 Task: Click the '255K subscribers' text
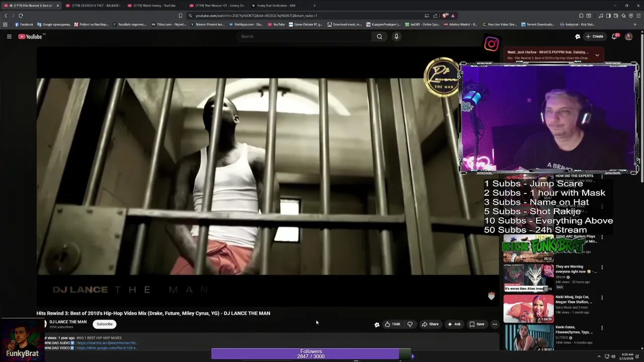[x=61, y=327]
